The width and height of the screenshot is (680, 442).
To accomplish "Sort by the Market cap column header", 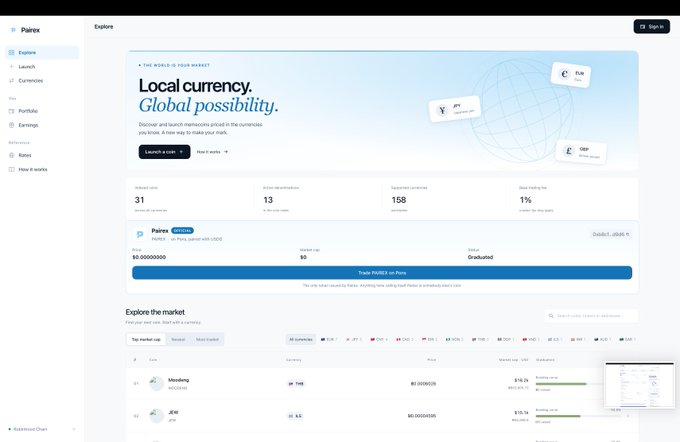I will [x=513, y=360].
